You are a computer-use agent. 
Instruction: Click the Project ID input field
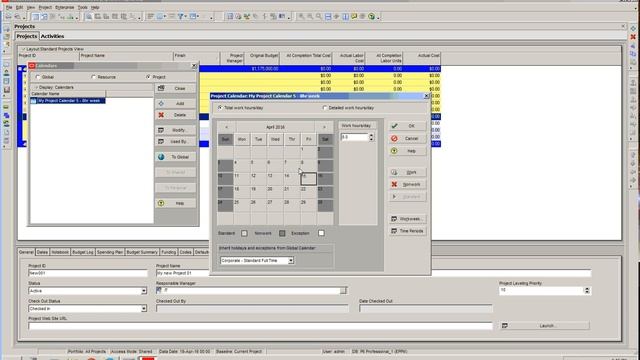click(x=88, y=273)
